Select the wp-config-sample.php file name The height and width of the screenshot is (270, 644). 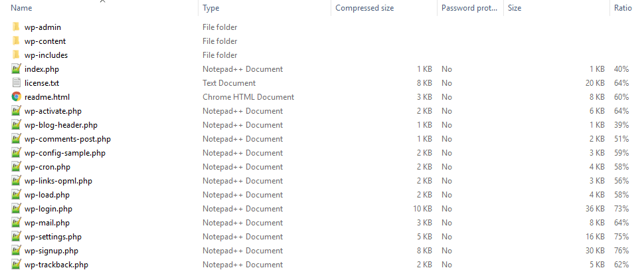tap(65, 153)
